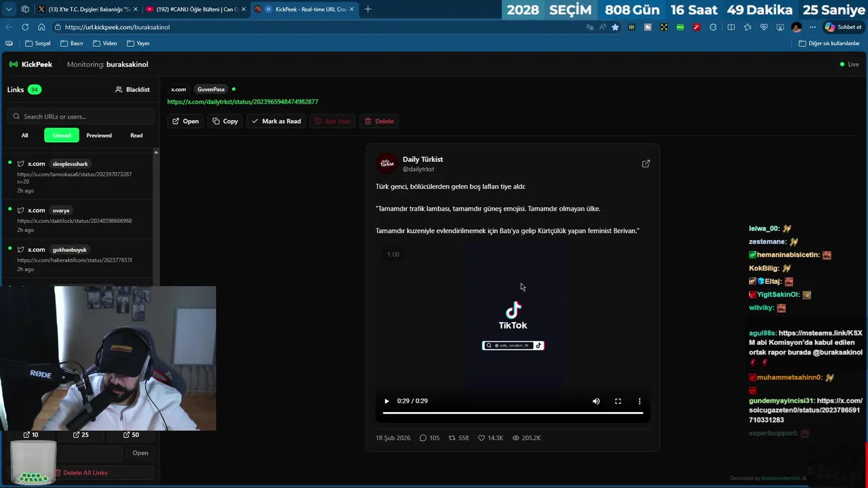Image resolution: width=868 pixels, height=488 pixels.
Task: Click the Open button with external icon
Action: (x=185, y=121)
